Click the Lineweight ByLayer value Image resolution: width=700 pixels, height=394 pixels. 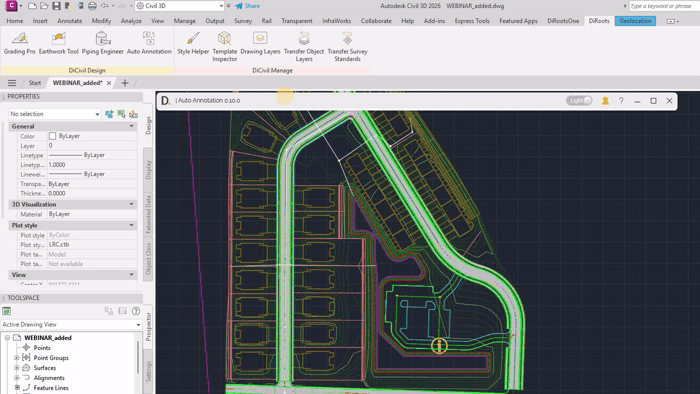92,174
